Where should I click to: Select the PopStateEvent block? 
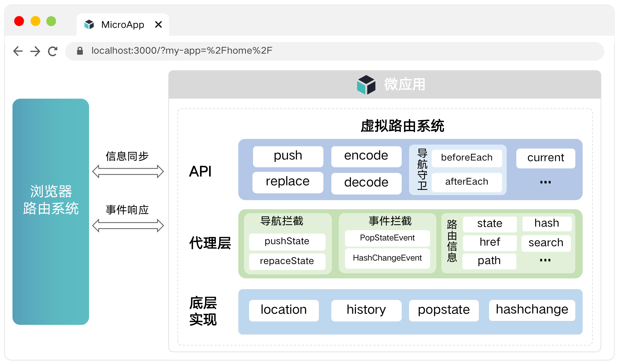tap(387, 238)
